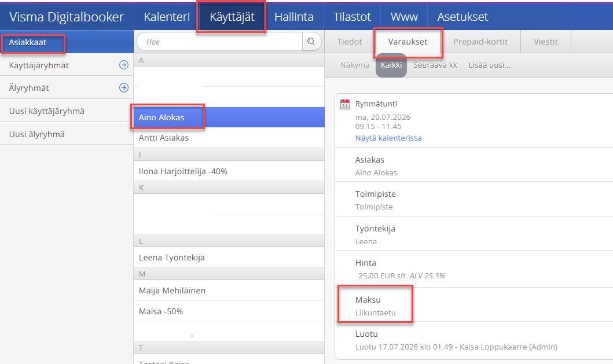
Task: Select customer Antti Asiakas
Action: (x=229, y=138)
